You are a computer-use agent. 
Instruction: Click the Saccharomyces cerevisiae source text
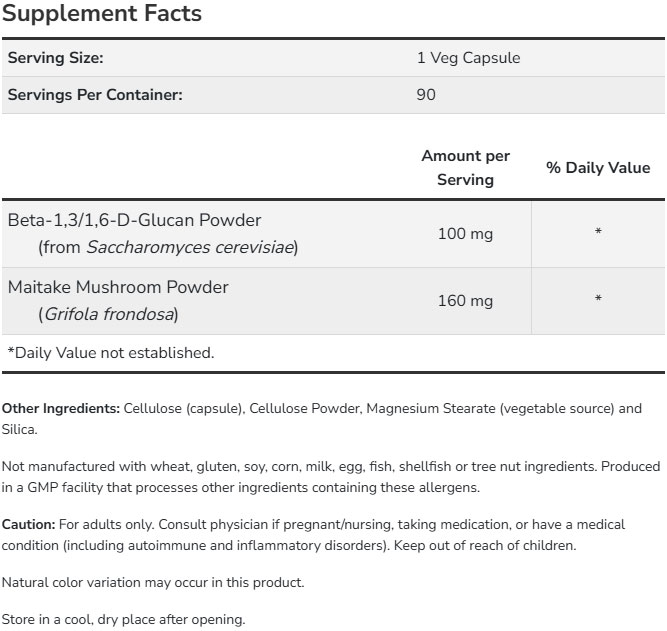click(x=190, y=247)
